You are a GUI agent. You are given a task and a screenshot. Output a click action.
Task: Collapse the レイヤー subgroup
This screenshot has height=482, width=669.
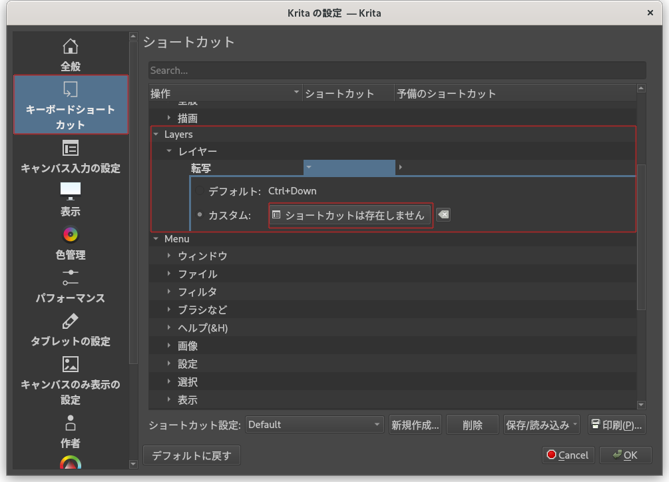click(169, 151)
